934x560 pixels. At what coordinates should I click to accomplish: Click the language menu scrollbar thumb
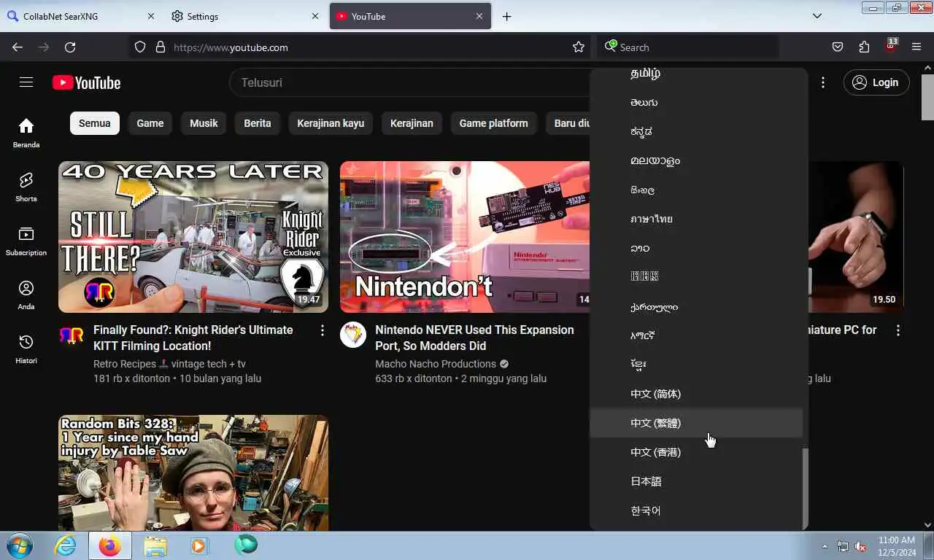[805, 489]
